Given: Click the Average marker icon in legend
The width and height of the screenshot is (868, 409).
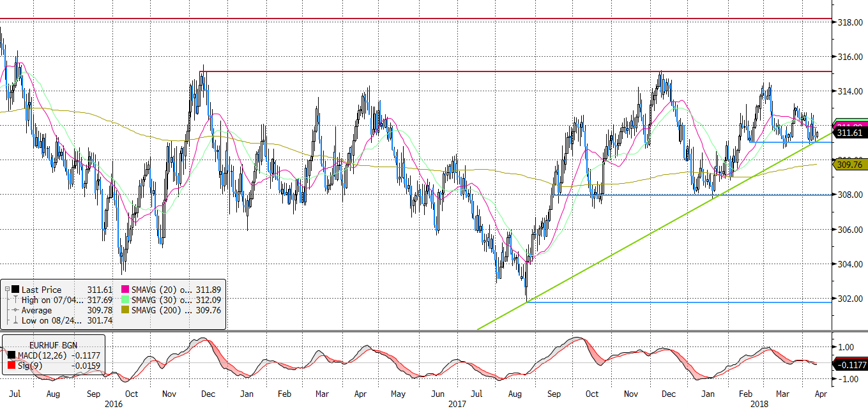Looking at the screenshot, I should pyautogui.click(x=15, y=310).
